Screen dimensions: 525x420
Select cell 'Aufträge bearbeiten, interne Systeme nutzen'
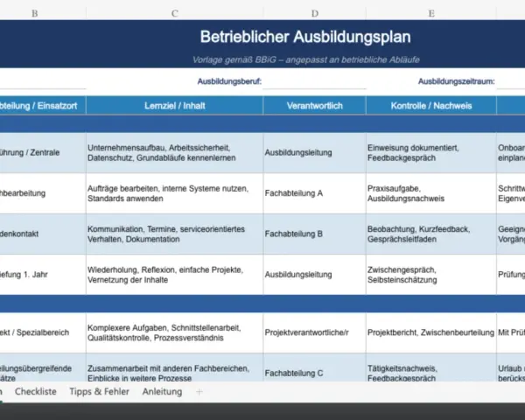(x=174, y=193)
